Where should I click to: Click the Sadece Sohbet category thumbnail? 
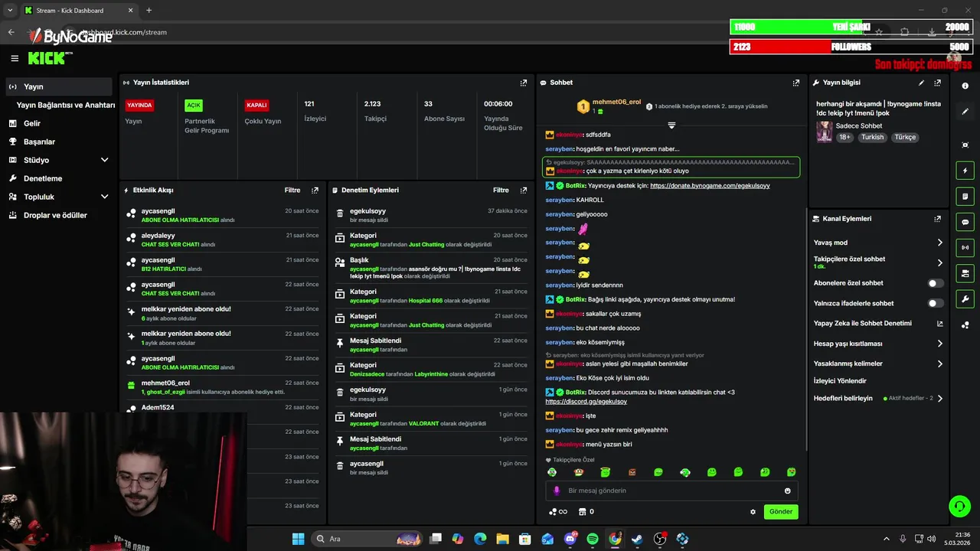click(x=824, y=131)
